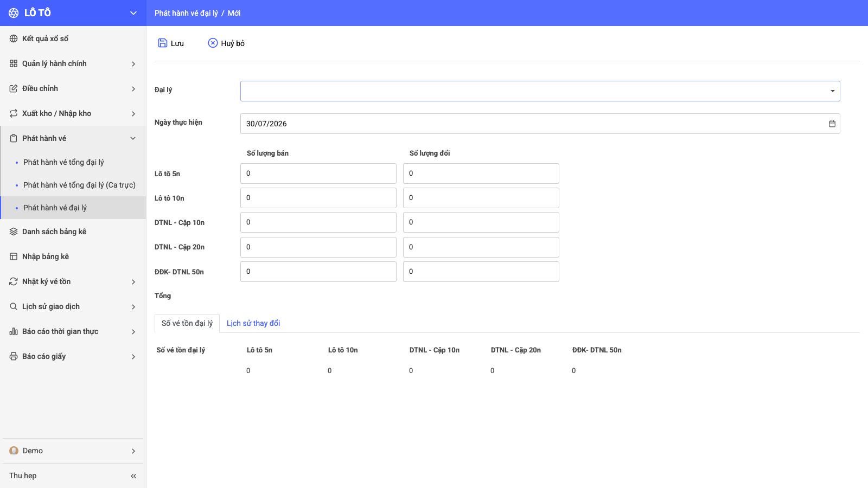Image resolution: width=868 pixels, height=488 pixels.
Task: Select Phát hành vé tổng đại lý
Action: pos(73,162)
